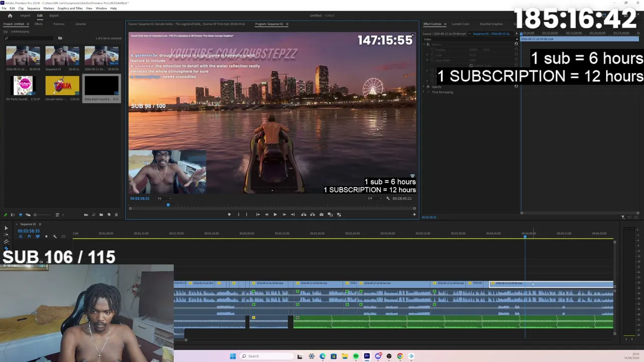Export a frame with the camera icon
Screen dimensions: 644x362
coord(321,215)
